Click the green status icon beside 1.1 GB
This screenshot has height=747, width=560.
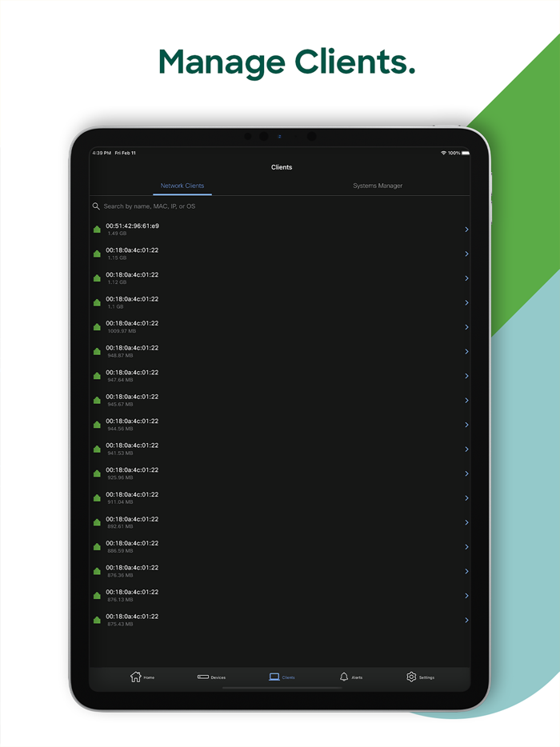[x=97, y=302]
